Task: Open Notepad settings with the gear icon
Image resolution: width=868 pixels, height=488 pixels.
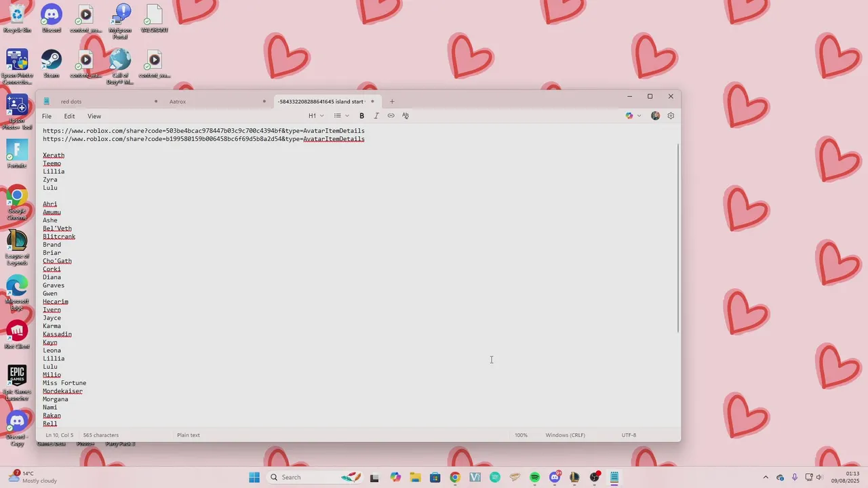Action: point(671,116)
